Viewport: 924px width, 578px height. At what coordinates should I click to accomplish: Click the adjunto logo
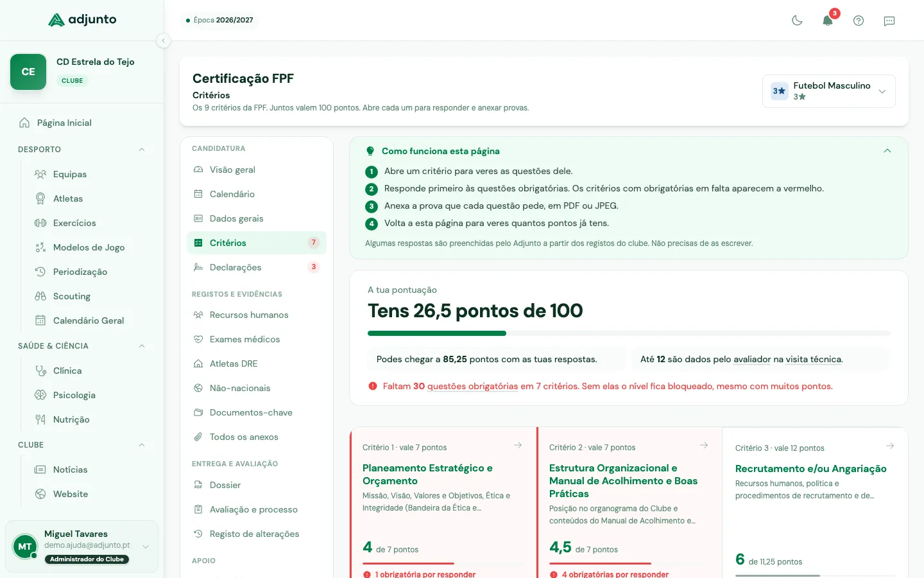point(82,20)
